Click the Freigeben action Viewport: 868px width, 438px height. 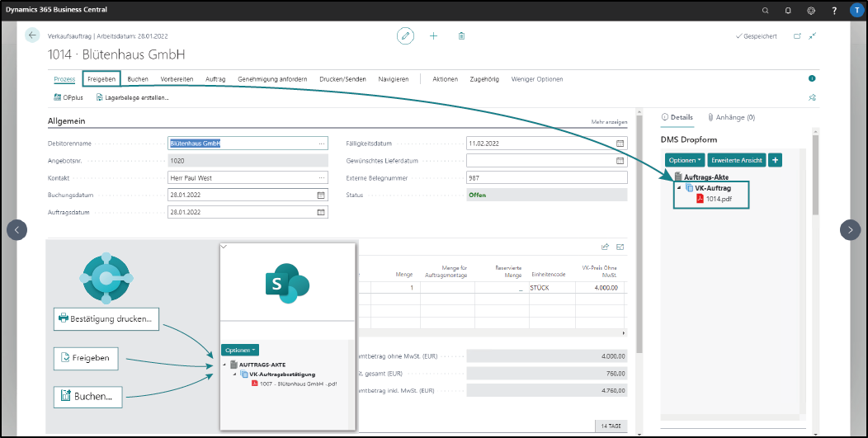101,79
